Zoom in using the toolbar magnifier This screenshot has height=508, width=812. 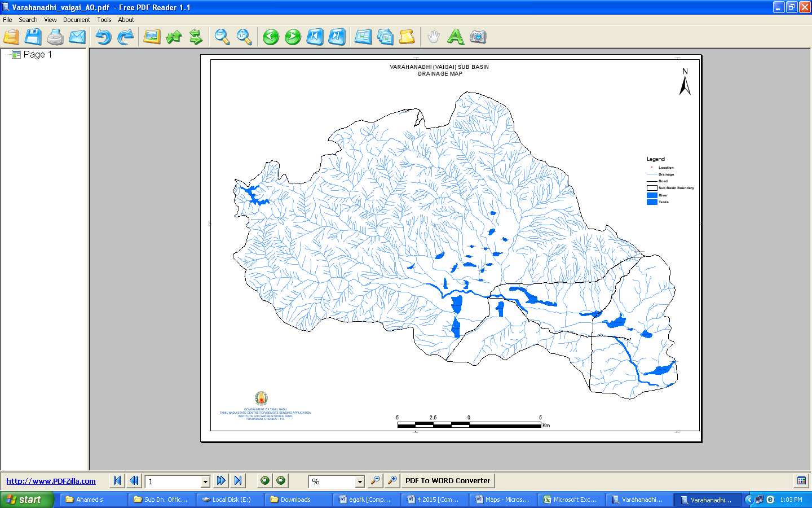244,37
